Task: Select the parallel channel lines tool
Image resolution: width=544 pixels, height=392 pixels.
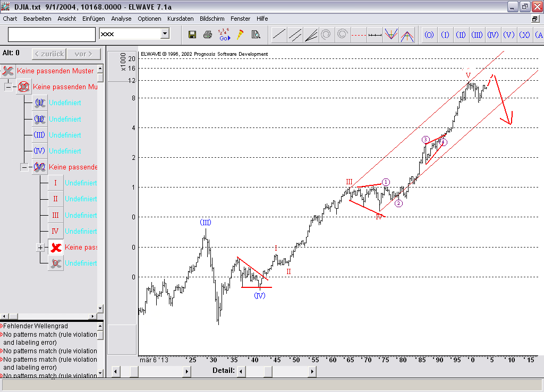Action: click(295, 35)
